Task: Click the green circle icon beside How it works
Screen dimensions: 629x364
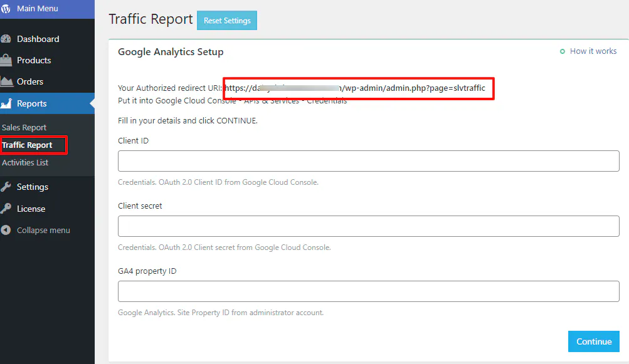Action: (x=563, y=51)
